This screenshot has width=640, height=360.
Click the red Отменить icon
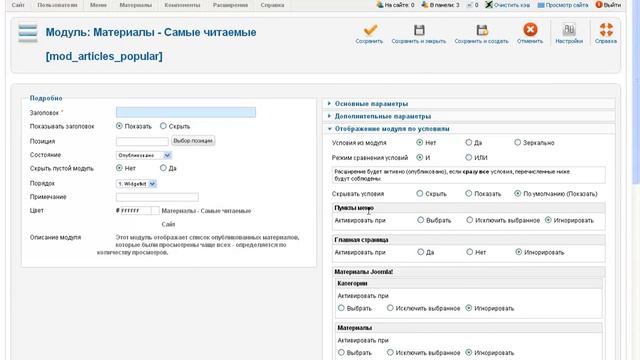(x=530, y=29)
